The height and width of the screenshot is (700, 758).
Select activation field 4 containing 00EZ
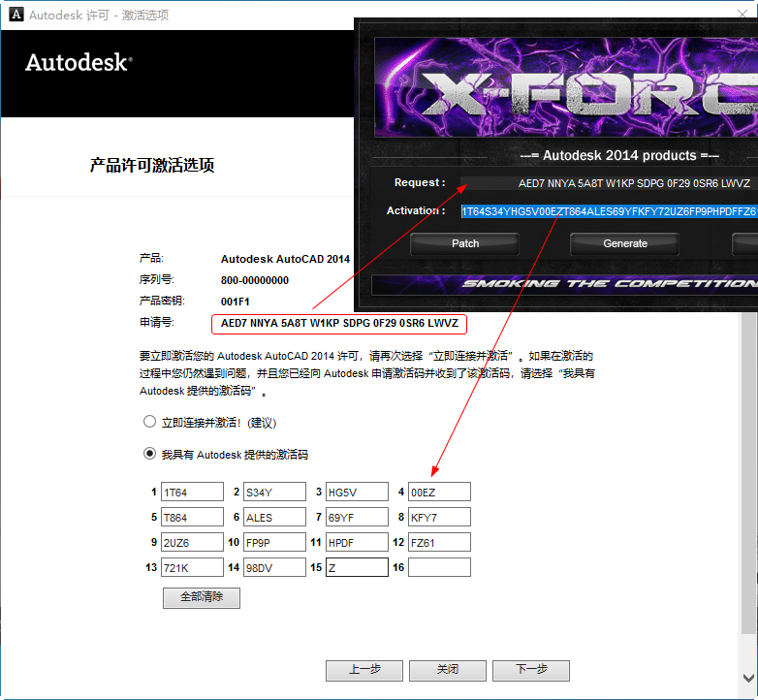[x=439, y=493]
